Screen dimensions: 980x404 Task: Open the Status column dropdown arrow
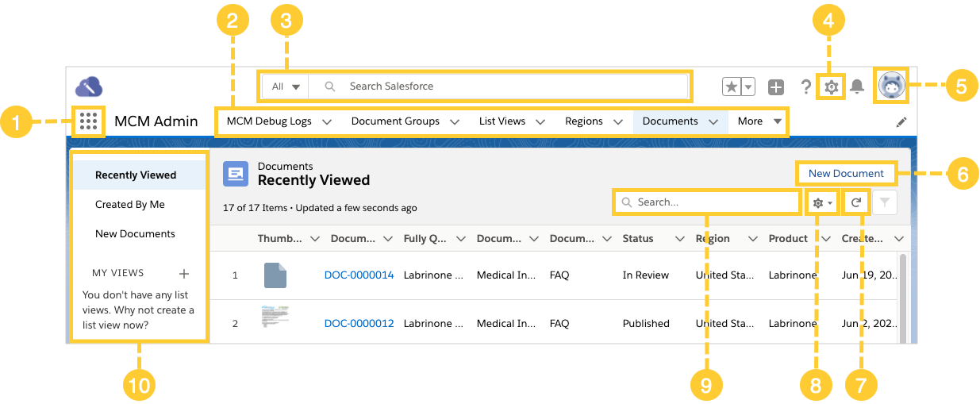[x=679, y=239]
